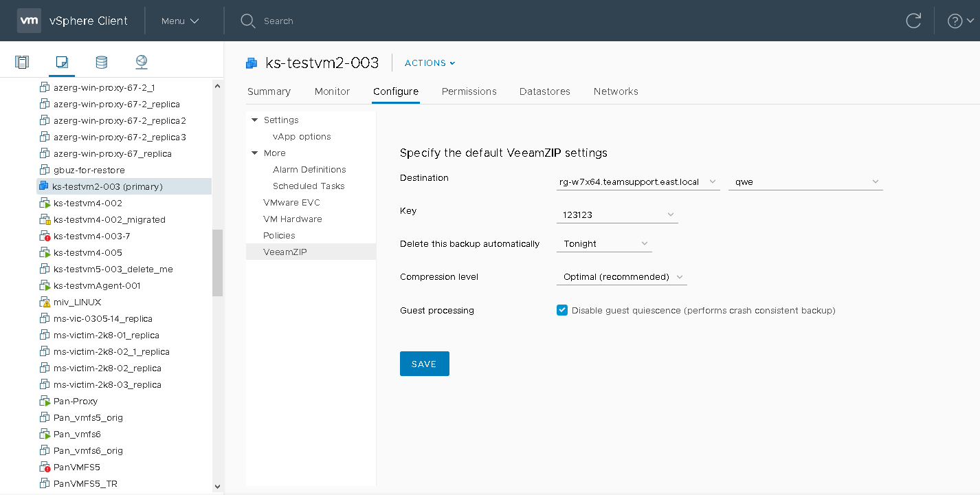Screen dimensions: 980x495
Task: Open the Key dropdown showing 123123
Action: [617, 215]
